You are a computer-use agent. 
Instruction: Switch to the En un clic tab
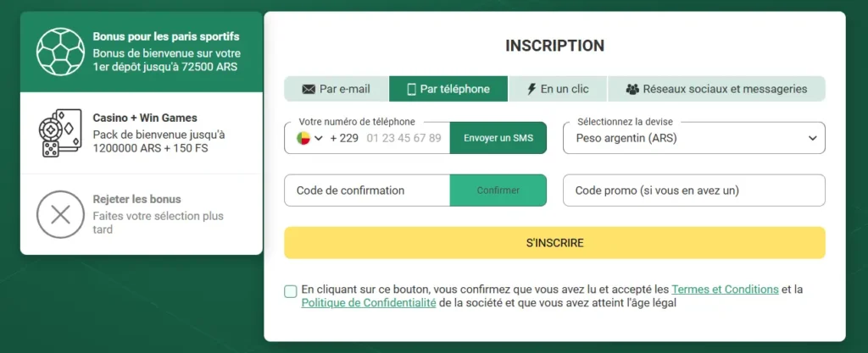(x=558, y=89)
